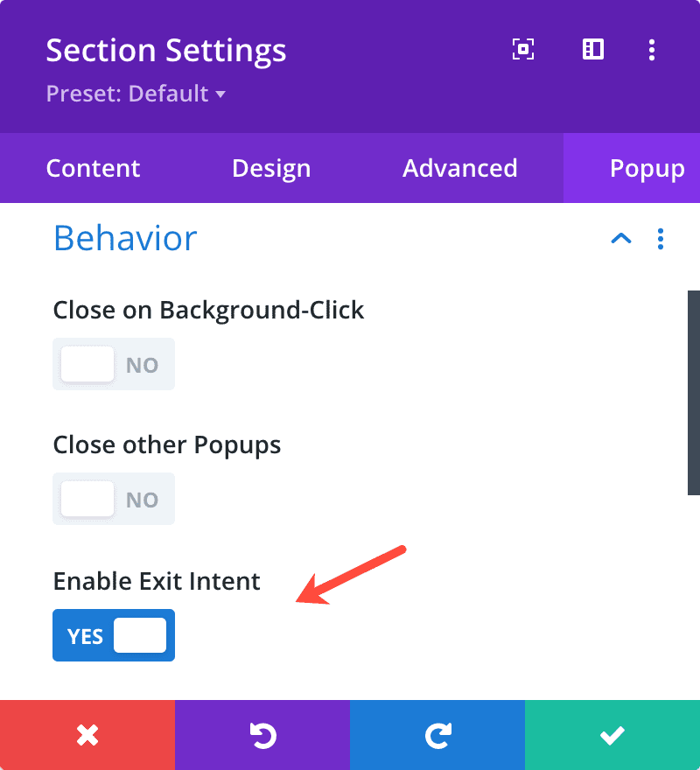Open the Section Settings three-dot menu
The image size is (700, 770).
pyautogui.click(x=651, y=50)
